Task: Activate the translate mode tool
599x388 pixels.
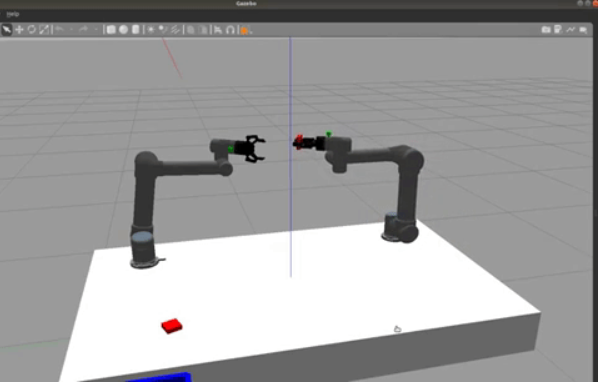Action: pyautogui.click(x=19, y=30)
